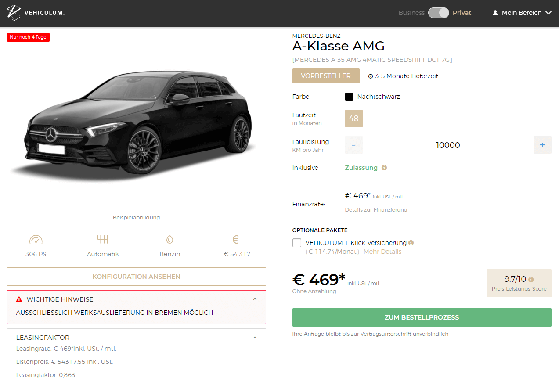This screenshot has width=559, height=392.
Task: Select the 48 months Laufzeit option
Action: point(353,119)
